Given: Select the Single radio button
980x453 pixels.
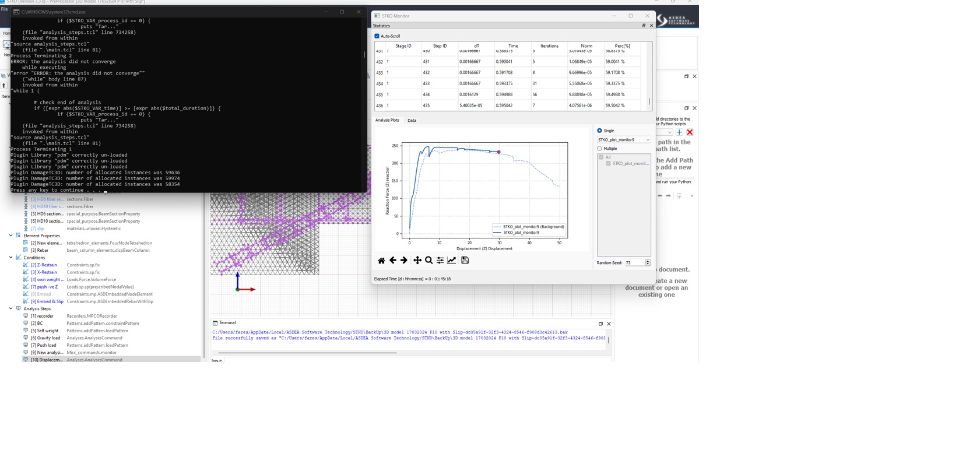Looking at the screenshot, I should pos(599,131).
